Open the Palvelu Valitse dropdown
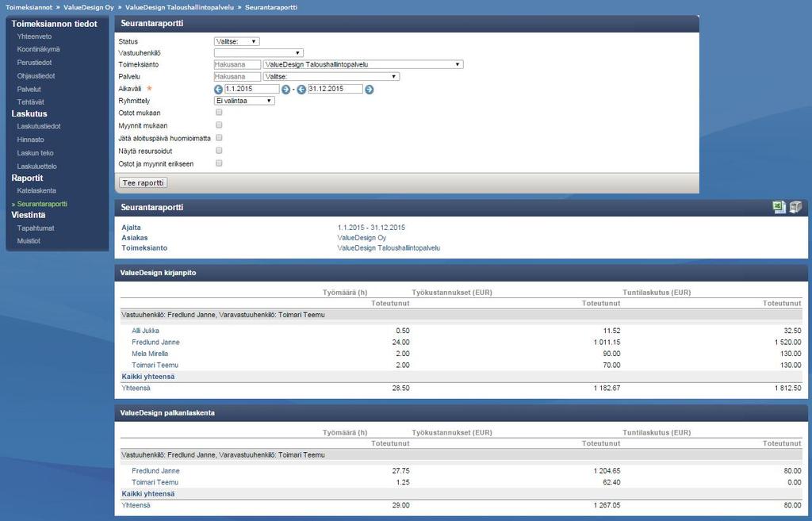The height and width of the screenshot is (521, 812). (x=331, y=77)
